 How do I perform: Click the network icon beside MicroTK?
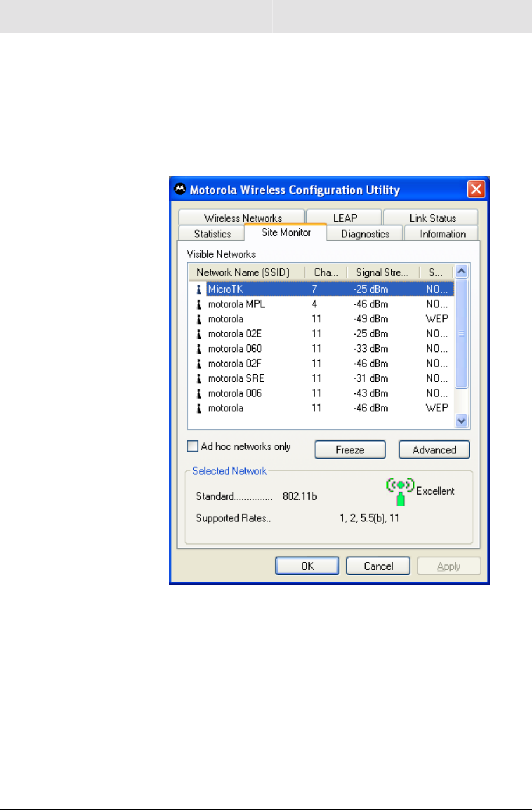pyautogui.click(x=199, y=289)
